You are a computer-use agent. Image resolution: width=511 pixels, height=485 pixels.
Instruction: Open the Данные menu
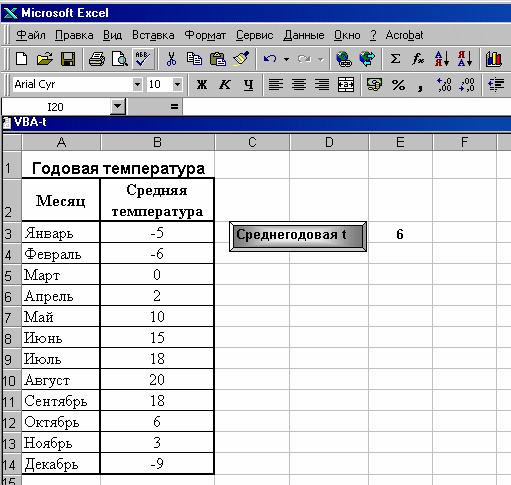(x=304, y=35)
